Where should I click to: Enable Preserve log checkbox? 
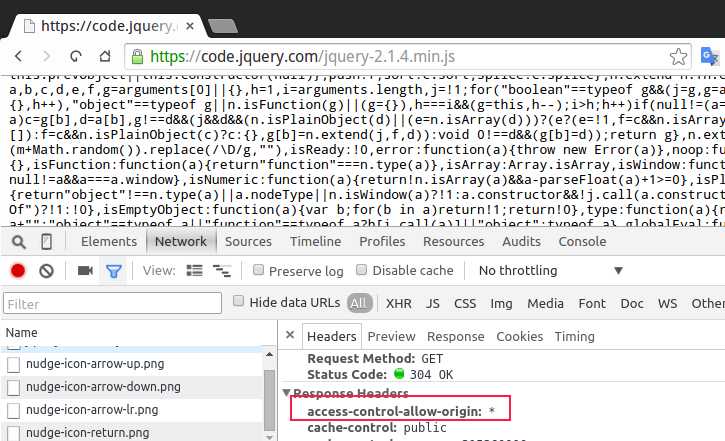pos(258,270)
